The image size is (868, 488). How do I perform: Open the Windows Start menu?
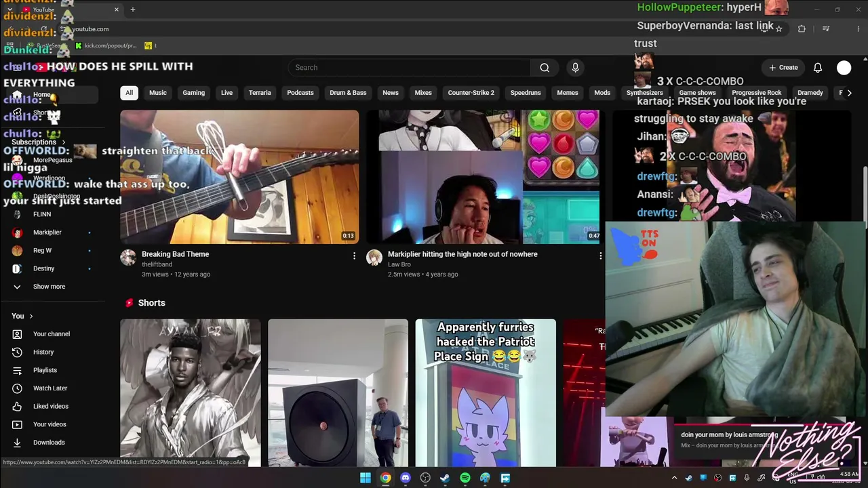pos(366,478)
